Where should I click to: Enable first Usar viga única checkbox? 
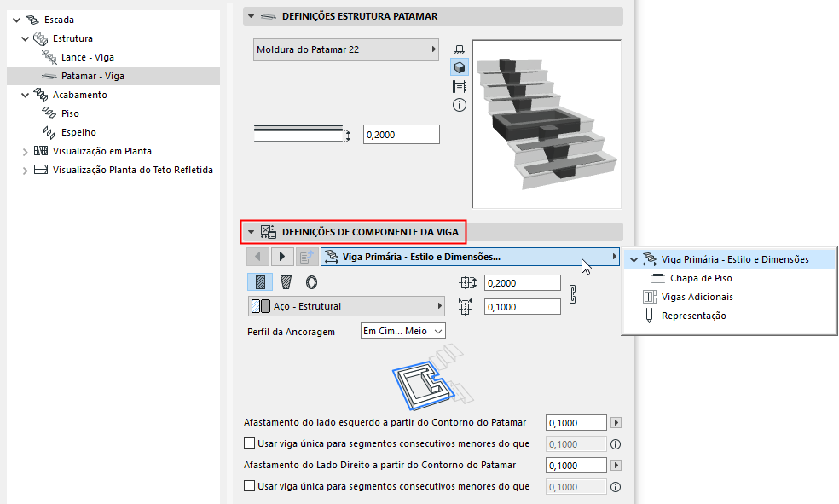pyautogui.click(x=249, y=443)
